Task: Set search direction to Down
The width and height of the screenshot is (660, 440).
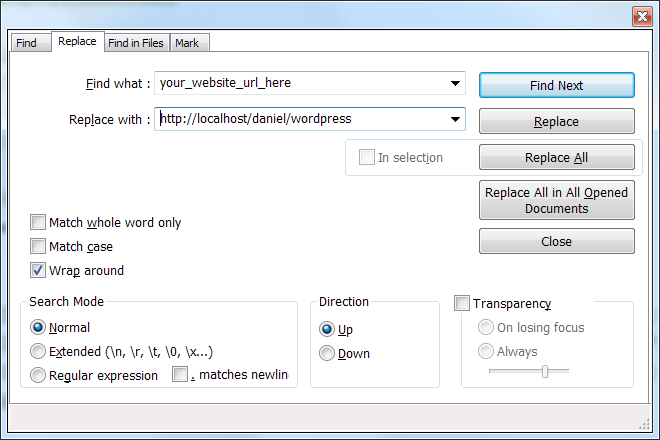Action: (326, 353)
